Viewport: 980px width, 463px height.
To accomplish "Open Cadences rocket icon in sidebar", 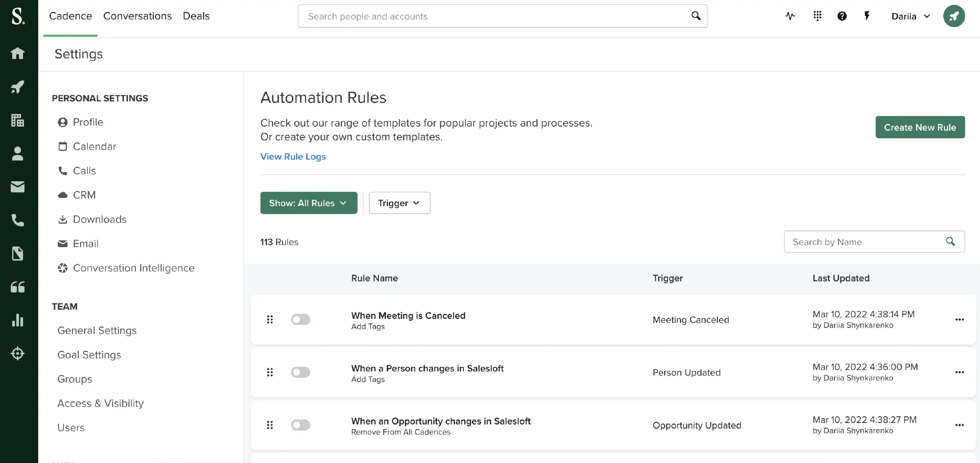I will click(x=17, y=87).
